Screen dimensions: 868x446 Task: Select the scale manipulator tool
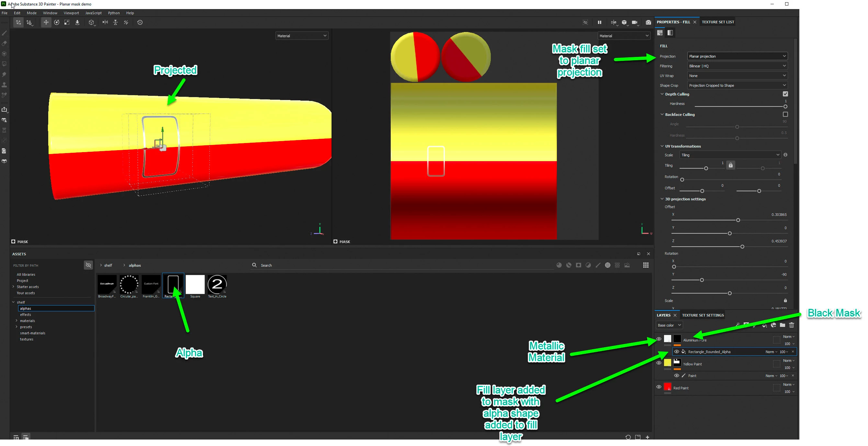(67, 22)
